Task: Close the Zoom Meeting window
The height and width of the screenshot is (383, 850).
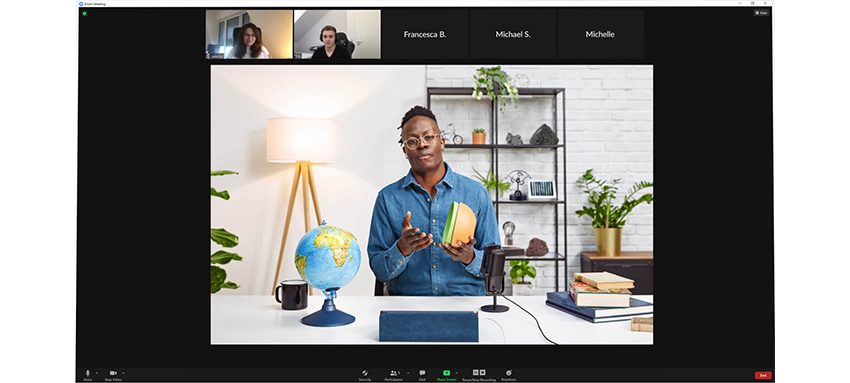Action: click(x=765, y=3)
